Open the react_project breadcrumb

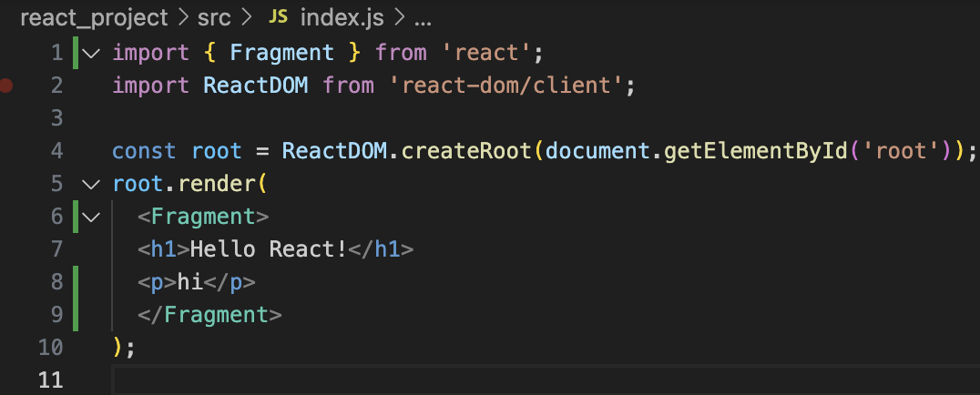(x=95, y=19)
